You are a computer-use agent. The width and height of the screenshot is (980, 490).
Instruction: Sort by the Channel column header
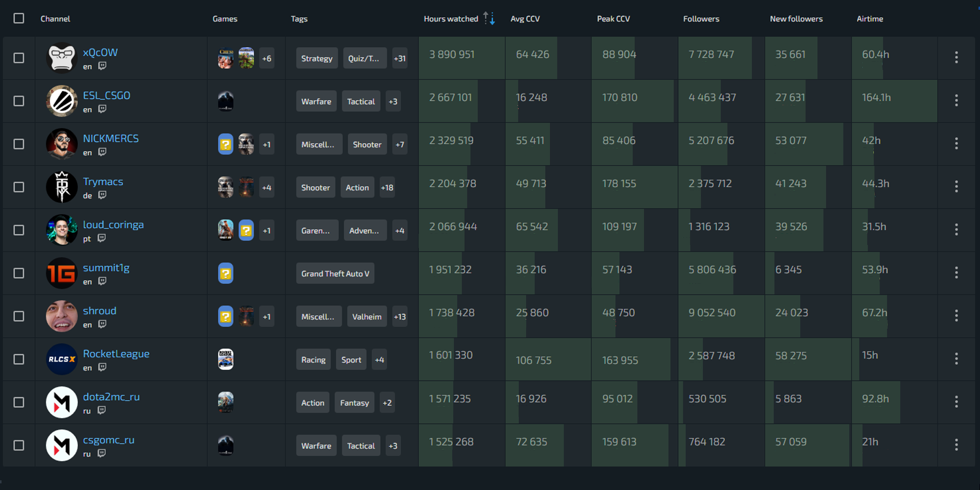point(55,18)
